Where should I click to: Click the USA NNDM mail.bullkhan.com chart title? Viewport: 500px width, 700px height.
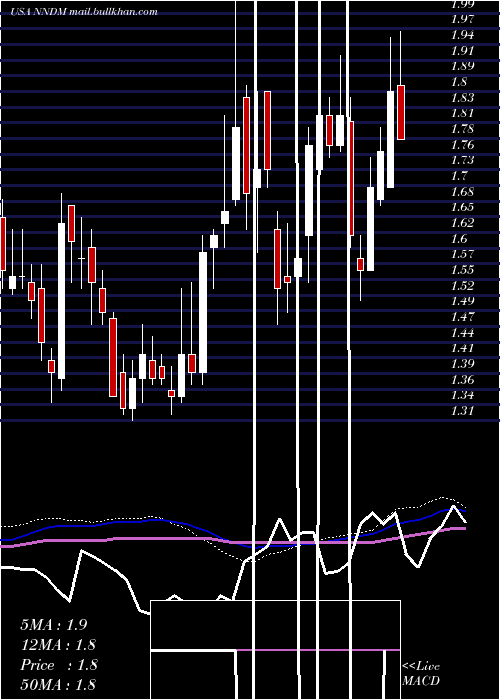pyautogui.click(x=83, y=11)
